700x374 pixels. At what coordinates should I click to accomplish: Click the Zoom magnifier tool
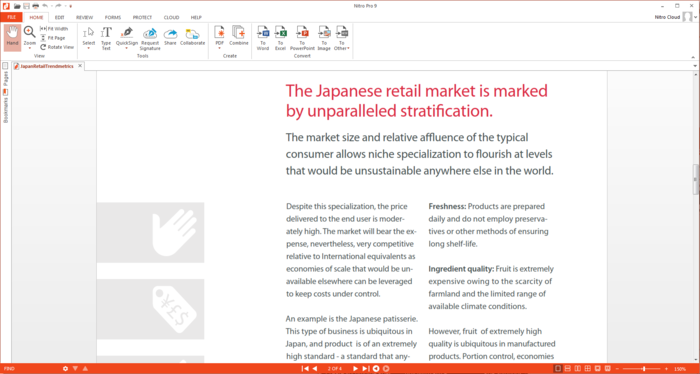click(29, 33)
